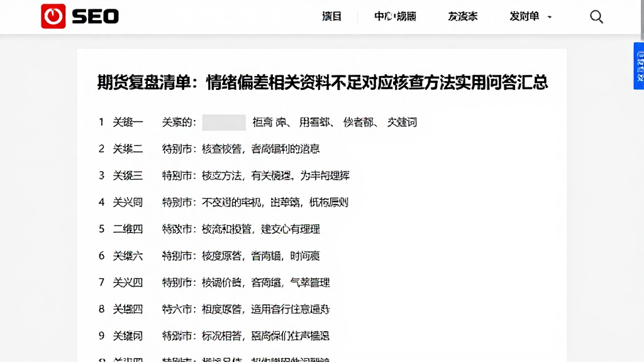Image resolution: width=644 pixels, height=362 pixels.
Task: Select list row numbered 2
Action: (x=209, y=148)
